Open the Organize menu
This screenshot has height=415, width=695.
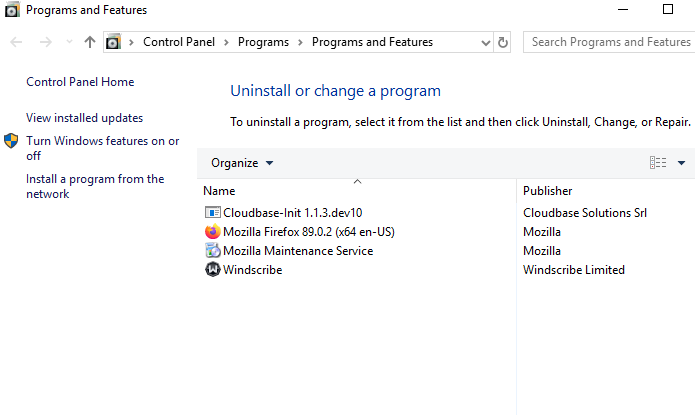242,163
